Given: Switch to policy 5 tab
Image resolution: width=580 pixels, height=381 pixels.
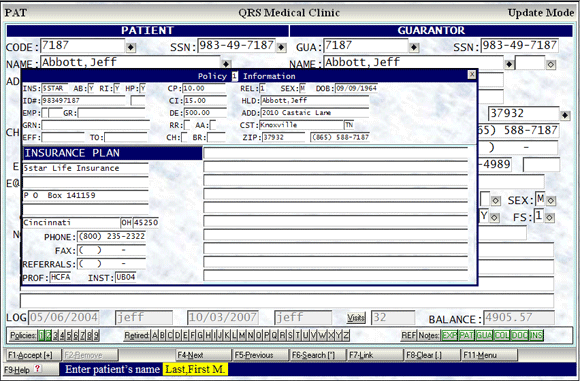Looking at the screenshot, I should pos(69,336).
